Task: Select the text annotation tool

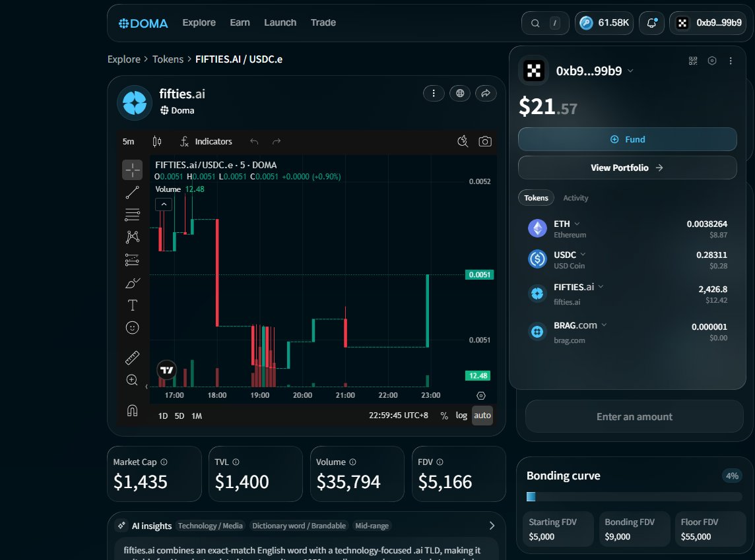Action: coord(133,305)
